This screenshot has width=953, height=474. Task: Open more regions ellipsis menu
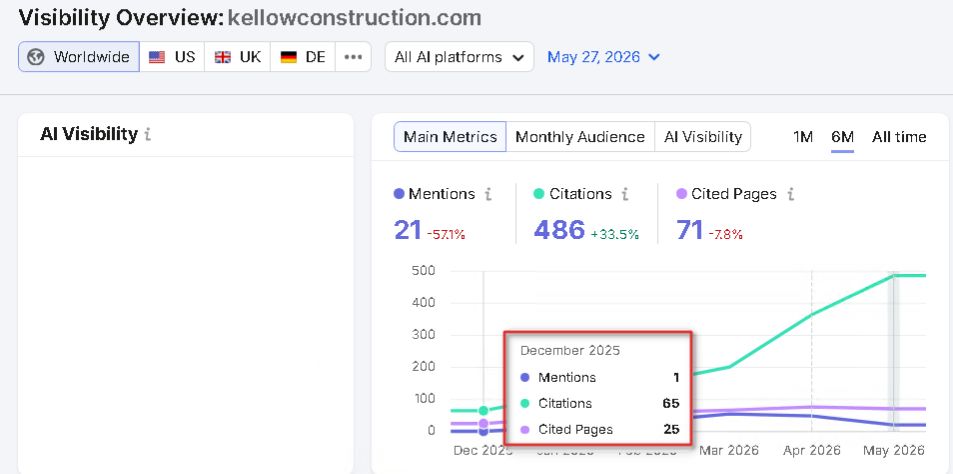[x=353, y=57]
